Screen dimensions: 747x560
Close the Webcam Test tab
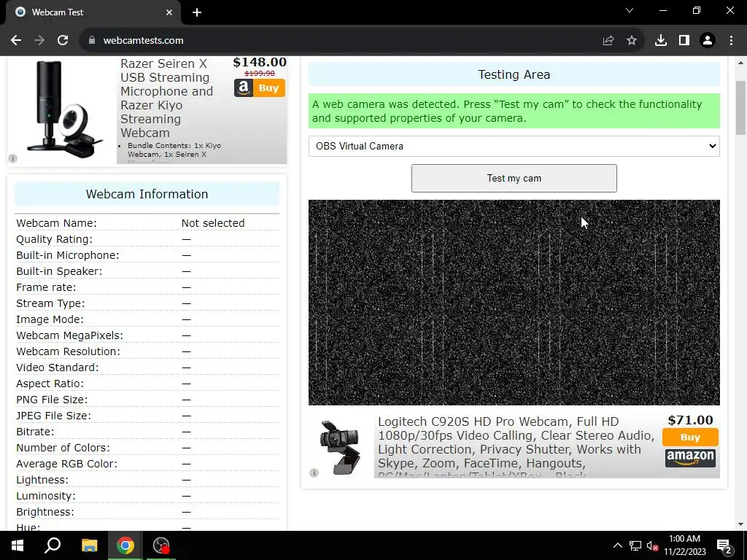click(x=169, y=12)
